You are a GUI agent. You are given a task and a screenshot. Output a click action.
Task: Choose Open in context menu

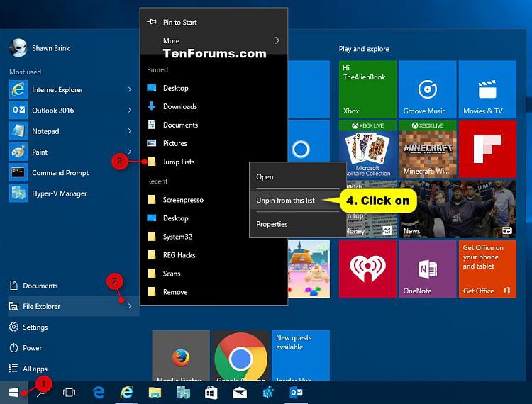(297, 177)
